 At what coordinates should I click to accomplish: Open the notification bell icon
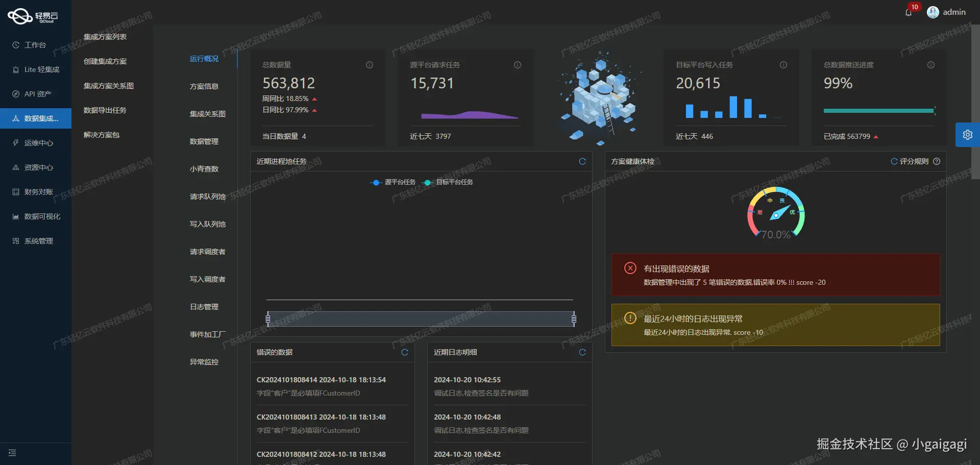pyautogui.click(x=909, y=12)
